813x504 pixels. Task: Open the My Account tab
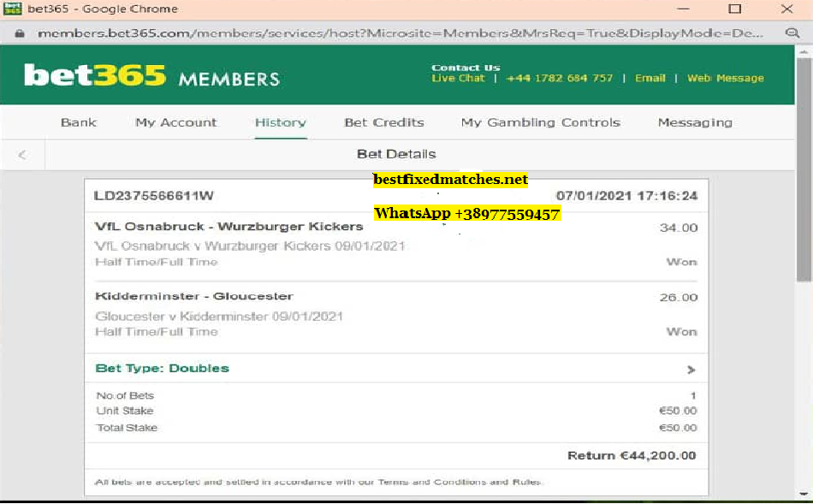click(x=176, y=122)
